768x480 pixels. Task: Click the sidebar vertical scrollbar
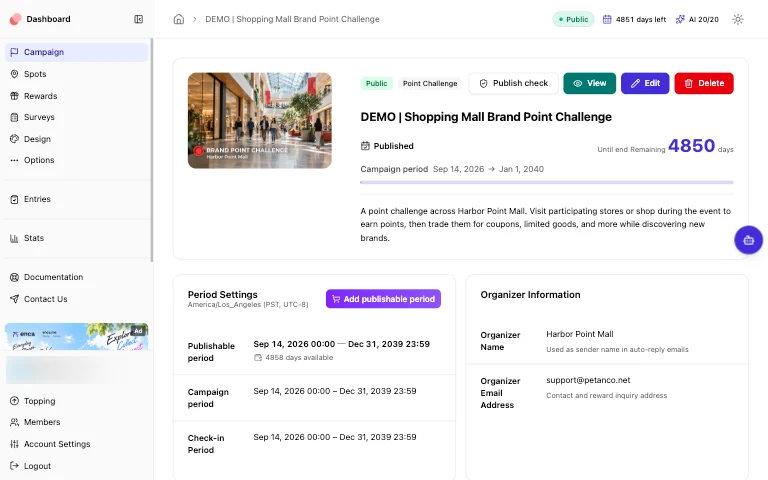point(151,150)
